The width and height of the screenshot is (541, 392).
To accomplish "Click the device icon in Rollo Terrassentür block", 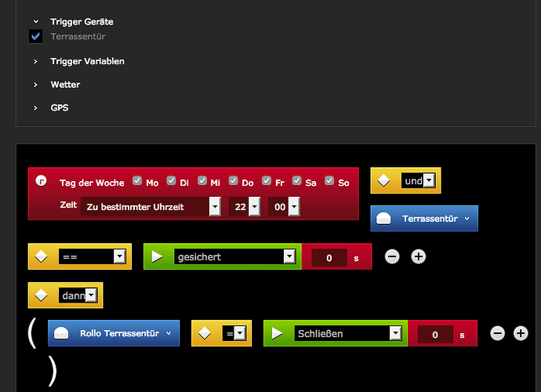I will pos(61,333).
